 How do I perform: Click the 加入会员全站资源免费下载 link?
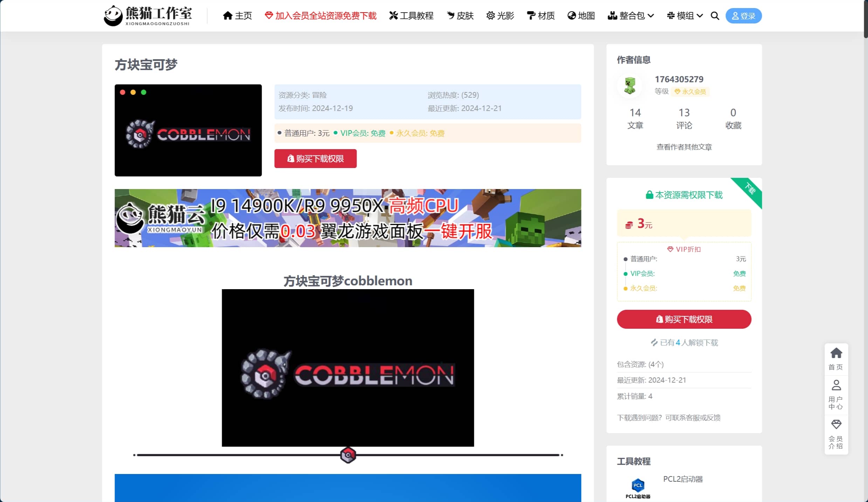point(321,16)
